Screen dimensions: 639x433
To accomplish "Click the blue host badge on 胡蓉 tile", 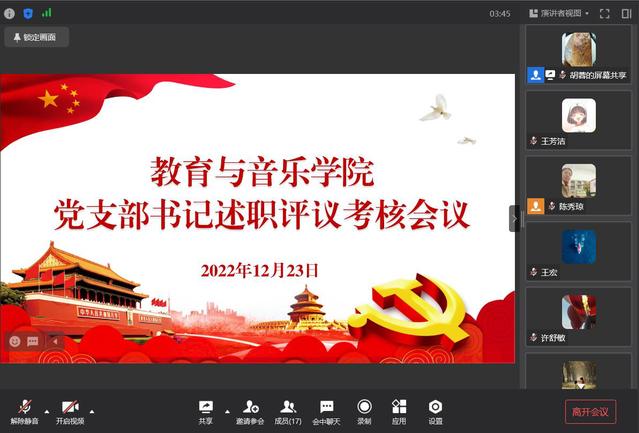I will (x=535, y=75).
